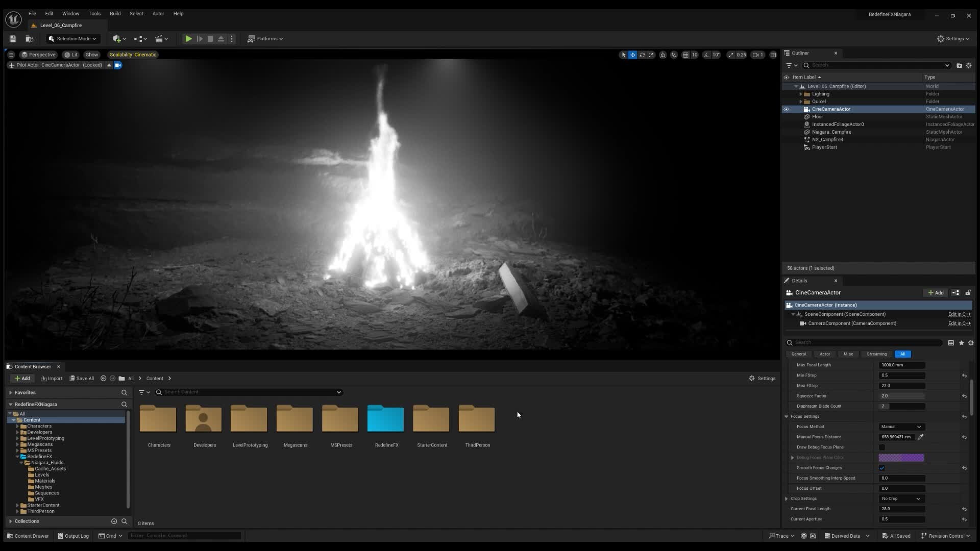
Task: Save the current level
Action: coord(13,39)
